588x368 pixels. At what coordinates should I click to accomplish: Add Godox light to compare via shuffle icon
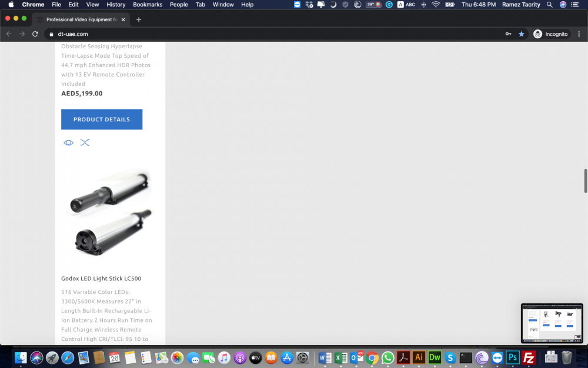pyautogui.click(x=85, y=142)
